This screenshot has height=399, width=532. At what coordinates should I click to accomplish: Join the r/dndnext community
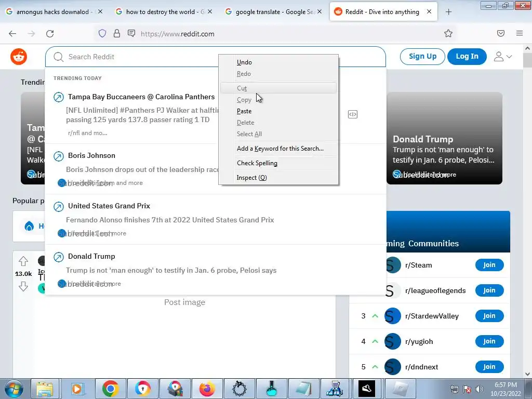pos(489,367)
